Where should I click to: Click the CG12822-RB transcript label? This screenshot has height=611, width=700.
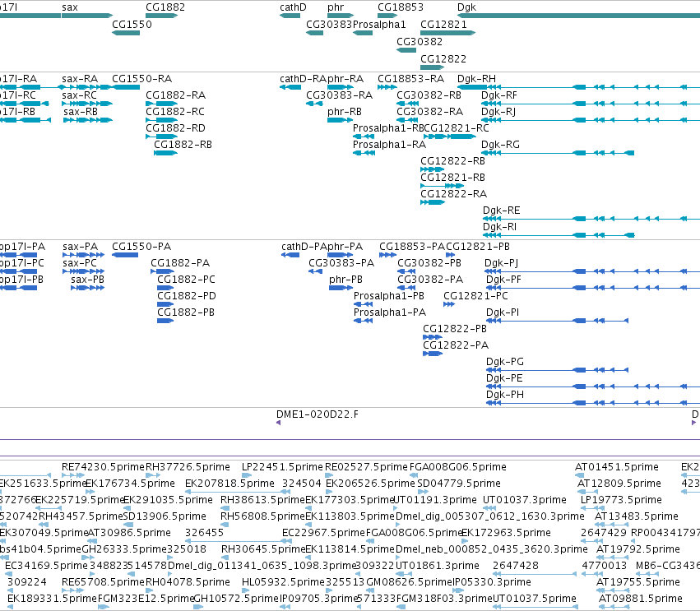[x=452, y=161]
